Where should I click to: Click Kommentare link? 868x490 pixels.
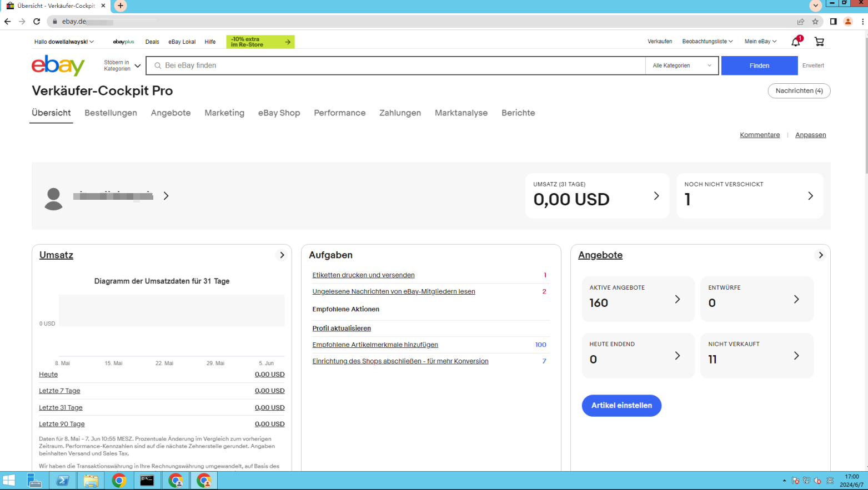tap(760, 135)
